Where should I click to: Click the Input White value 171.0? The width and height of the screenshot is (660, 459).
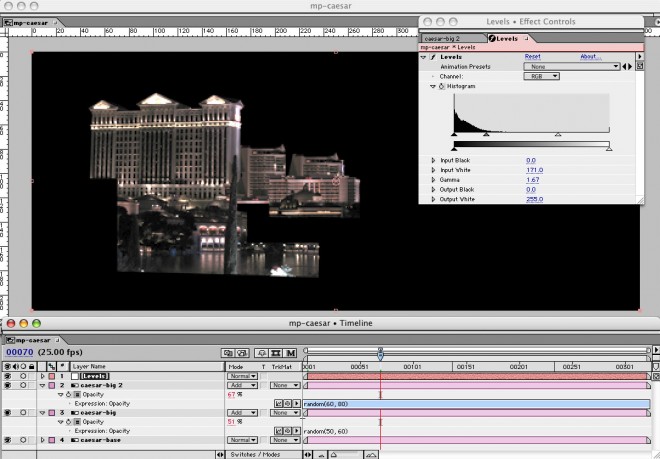534,170
